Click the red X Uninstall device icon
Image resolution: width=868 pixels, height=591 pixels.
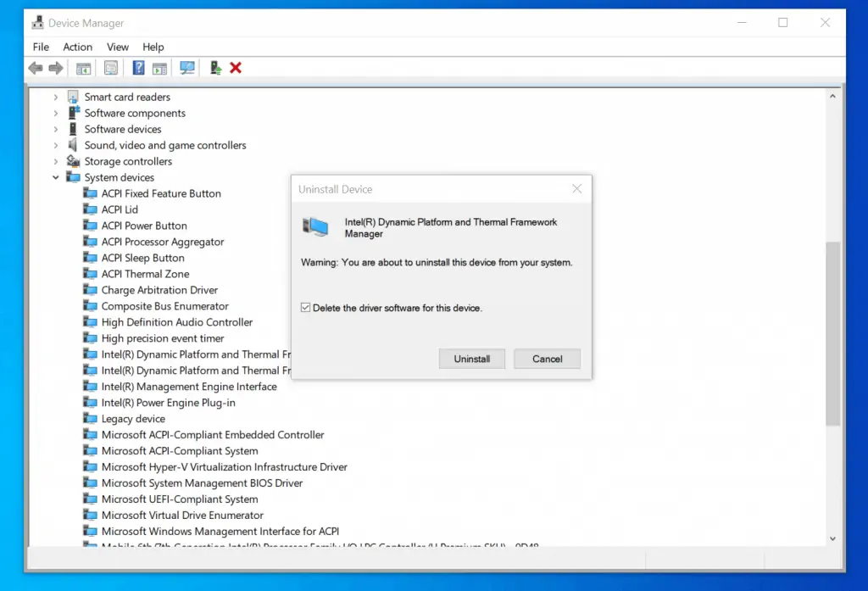[236, 68]
